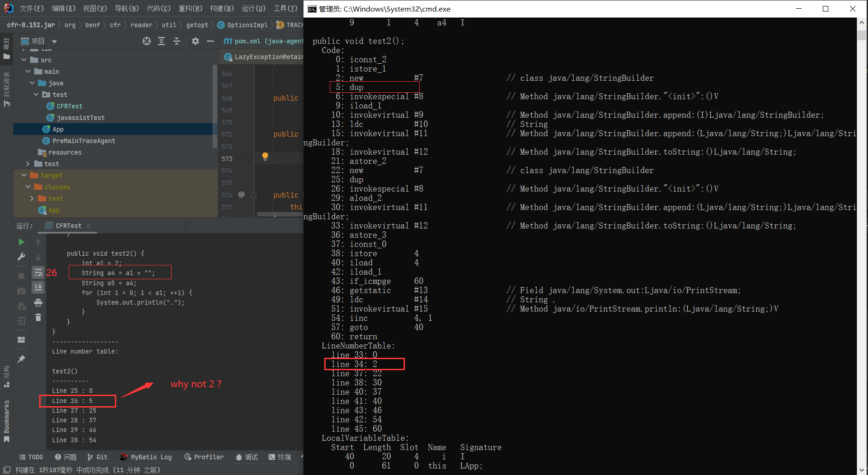The height and width of the screenshot is (475, 868).
Task: Open the Profiler tool window
Action: coord(204,457)
